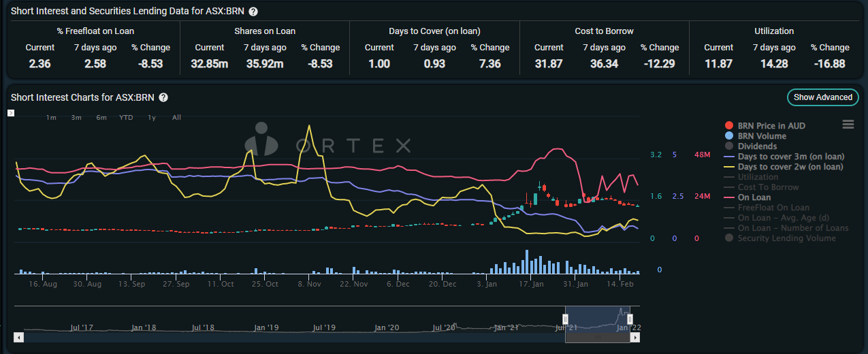Open help for Short Interest and Securities Lending Data
This screenshot has height=354, width=868.
pos(253,12)
